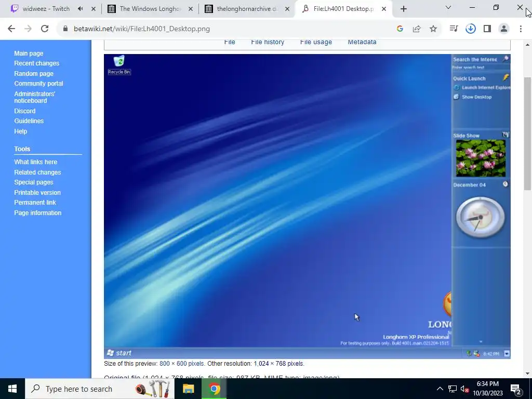
Task: Open the taskbar clock and date
Action: coord(488,389)
